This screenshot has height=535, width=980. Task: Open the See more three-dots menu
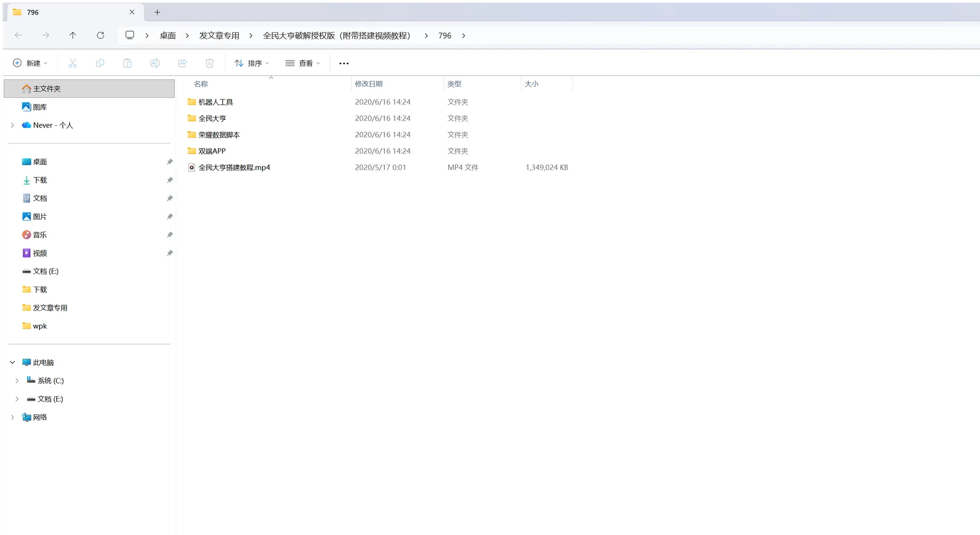(344, 63)
